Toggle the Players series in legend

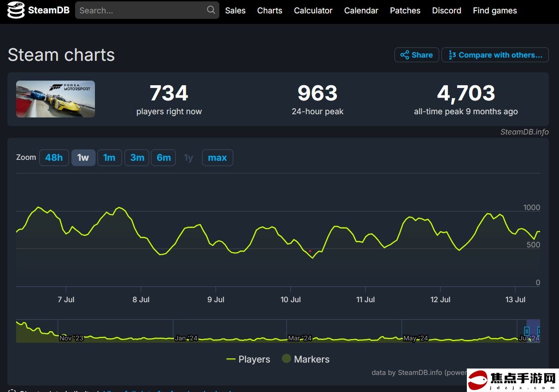[x=248, y=359]
